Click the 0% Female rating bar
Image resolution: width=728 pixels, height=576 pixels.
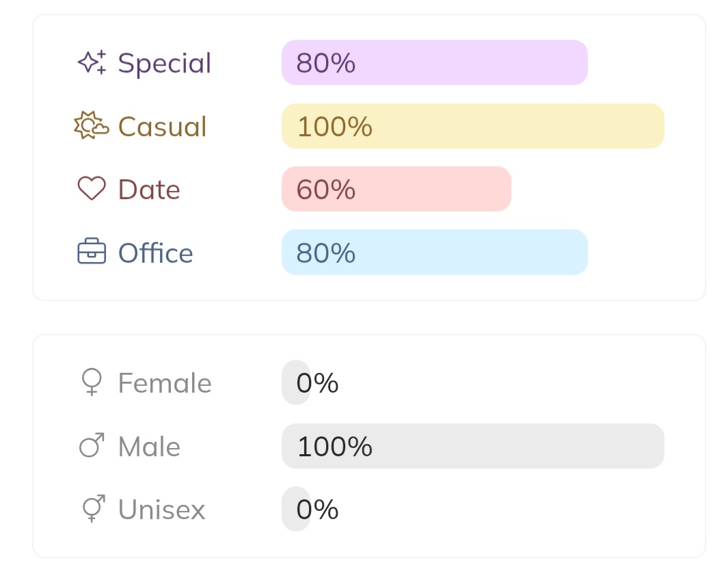pyautogui.click(x=296, y=382)
